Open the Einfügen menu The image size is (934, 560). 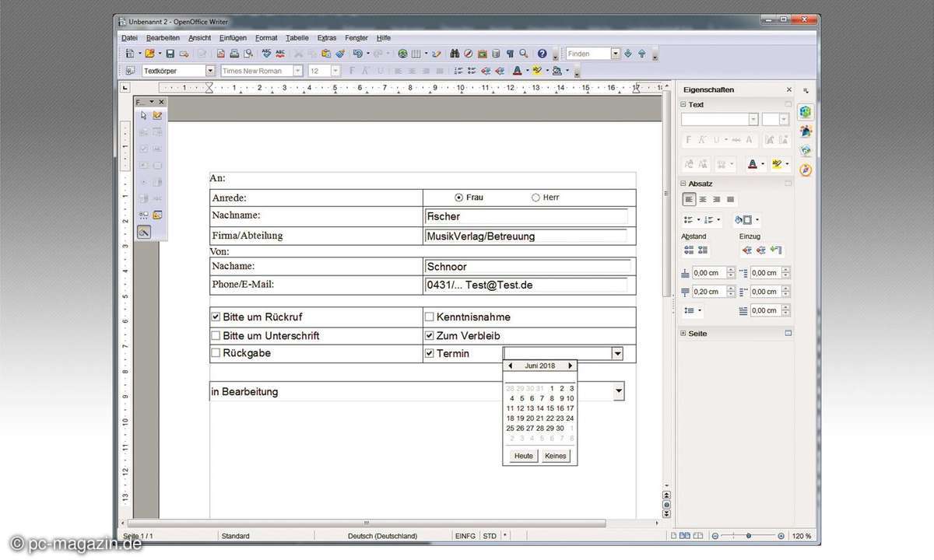(233, 37)
